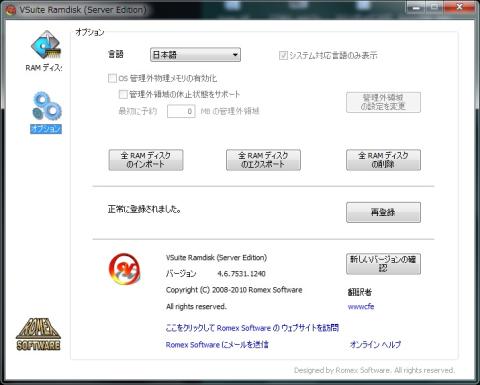This screenshot has height=385, width=480.
Task: Open the 言語 dropdown showing 日本語
Action: [x=195, y=55]
